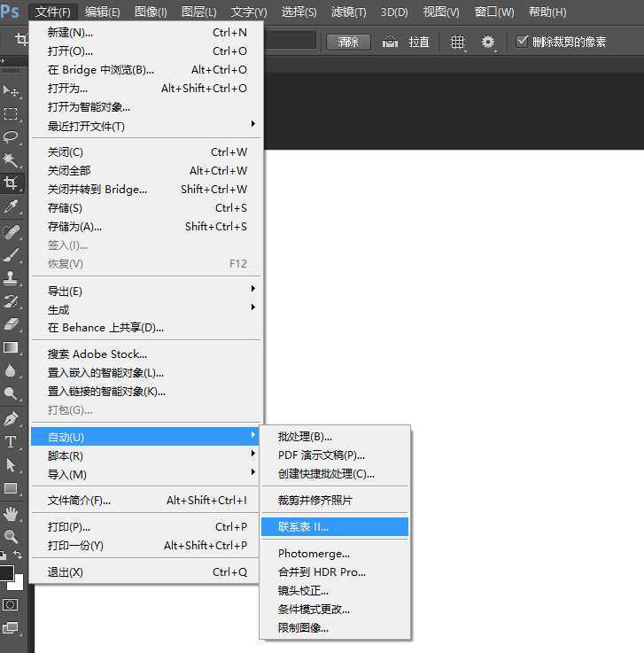Expand the 最近打开文件 submenu
The image size is (644, 653).
point(146,126)
